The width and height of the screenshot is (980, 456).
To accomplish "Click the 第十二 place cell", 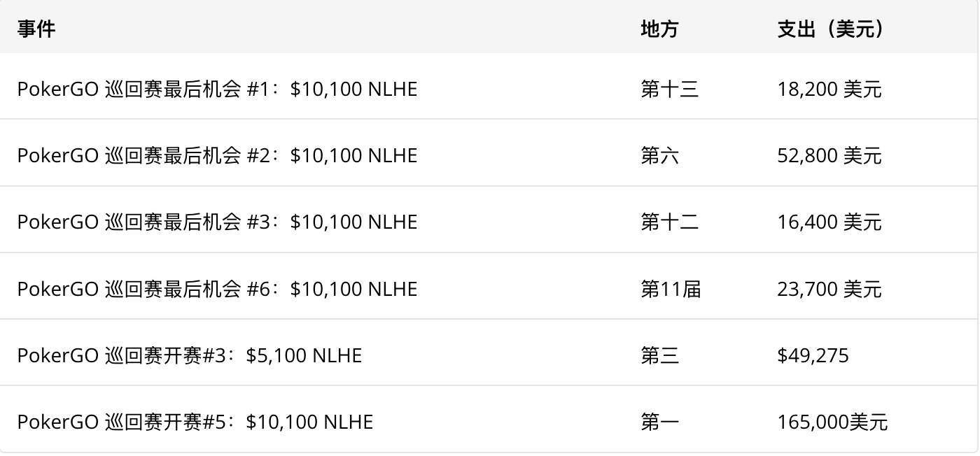I will point(669,222).
